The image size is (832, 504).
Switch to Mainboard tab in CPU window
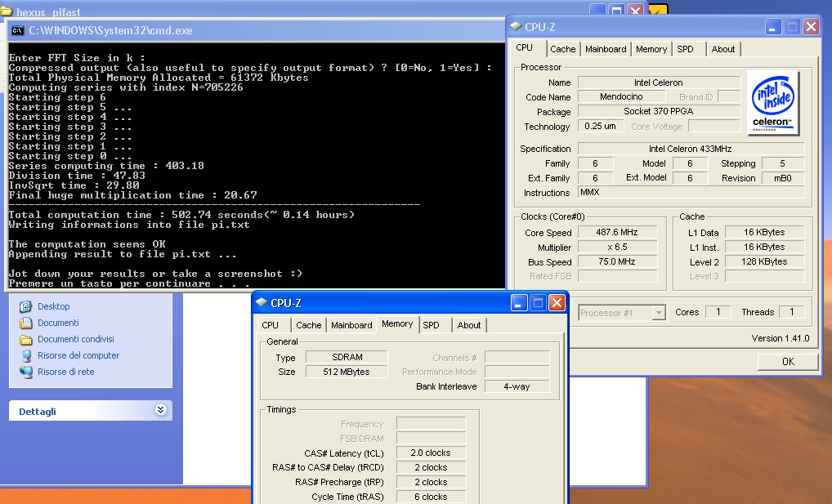click(606, 49)
